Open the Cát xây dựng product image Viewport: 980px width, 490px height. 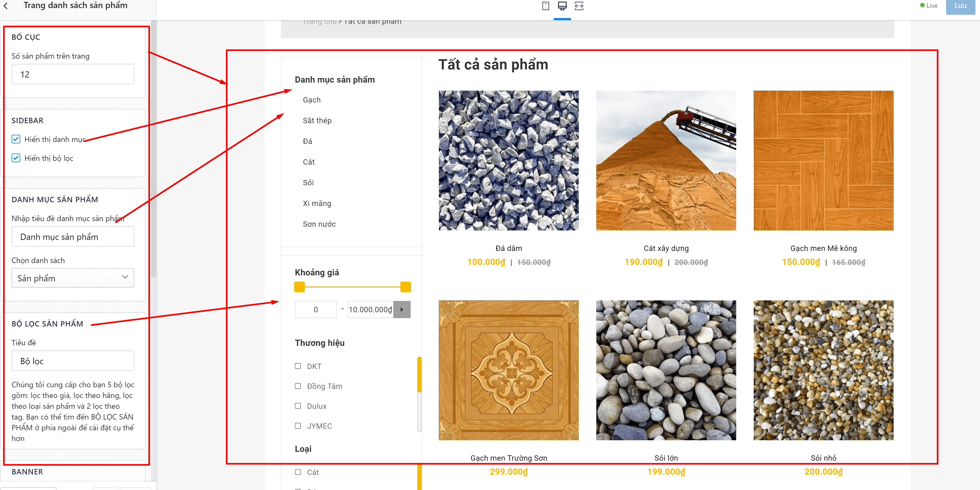pos(666,160)
